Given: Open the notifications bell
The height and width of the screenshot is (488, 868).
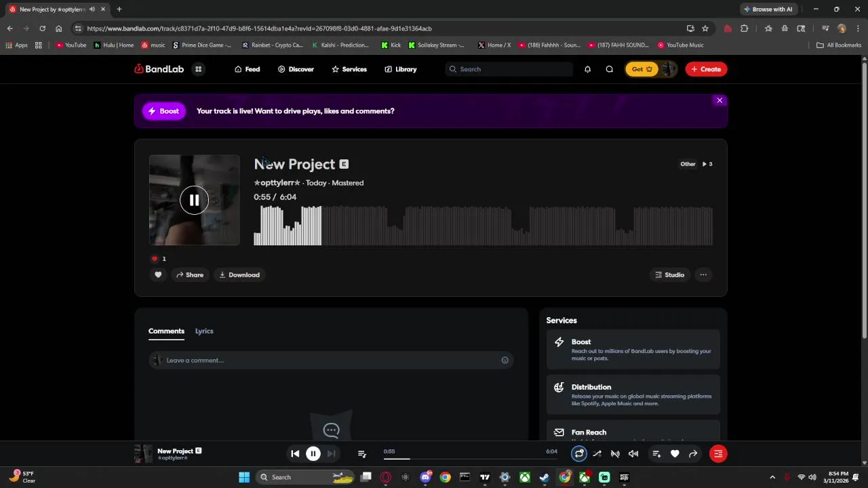Looking at the screenshot, I should click(x=587, y=69).
